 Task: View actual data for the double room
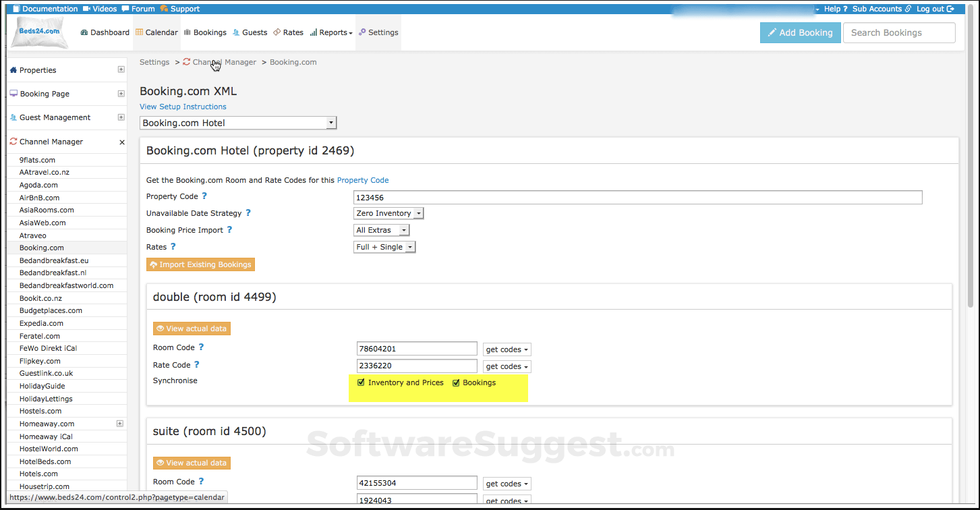coord(192,329)
